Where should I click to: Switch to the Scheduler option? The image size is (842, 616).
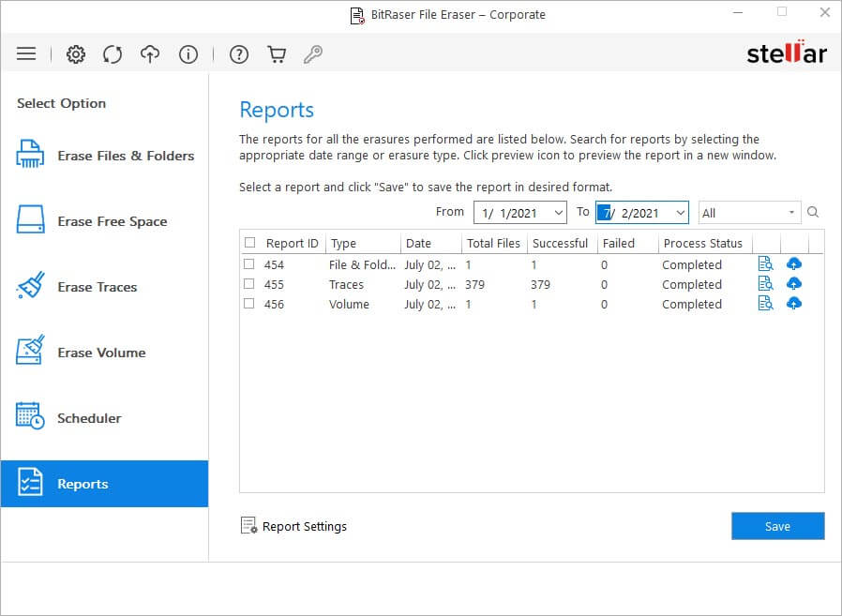click(89, 418)
